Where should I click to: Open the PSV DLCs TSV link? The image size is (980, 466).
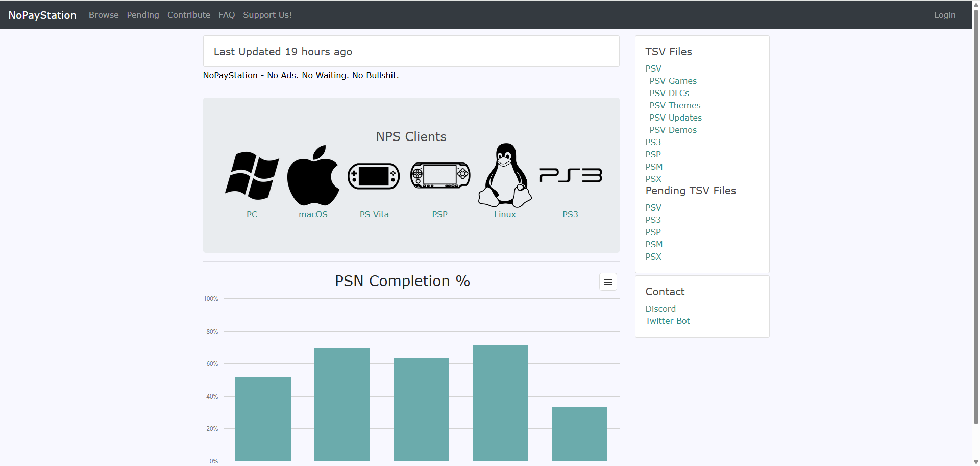[670, 93]
